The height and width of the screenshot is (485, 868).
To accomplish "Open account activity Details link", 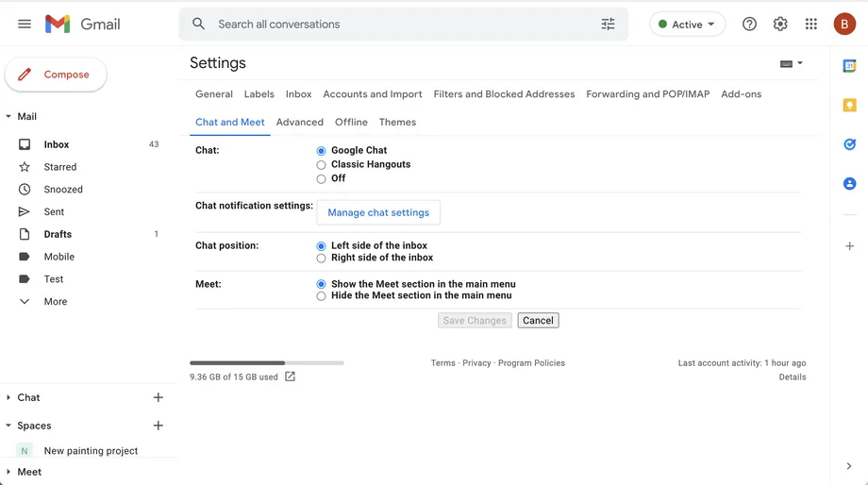I will pyautogui.click(x=793, y=377).
